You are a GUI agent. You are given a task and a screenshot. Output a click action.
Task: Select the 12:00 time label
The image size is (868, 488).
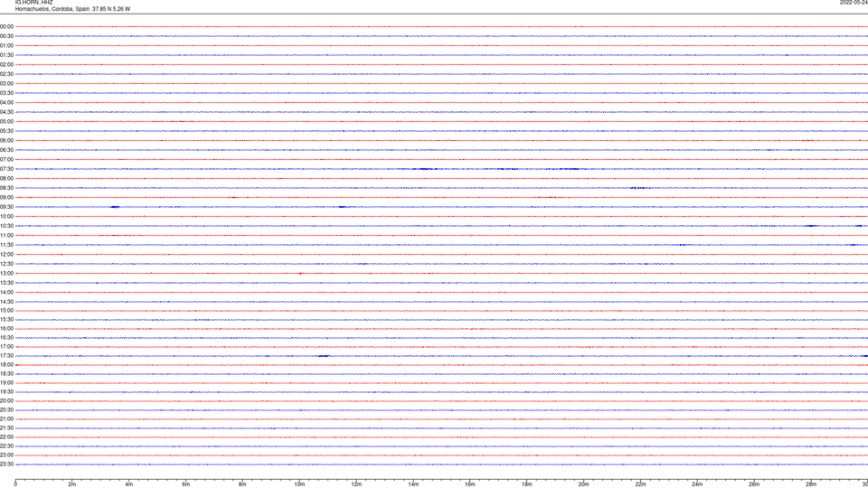click(x=6, y=255)
